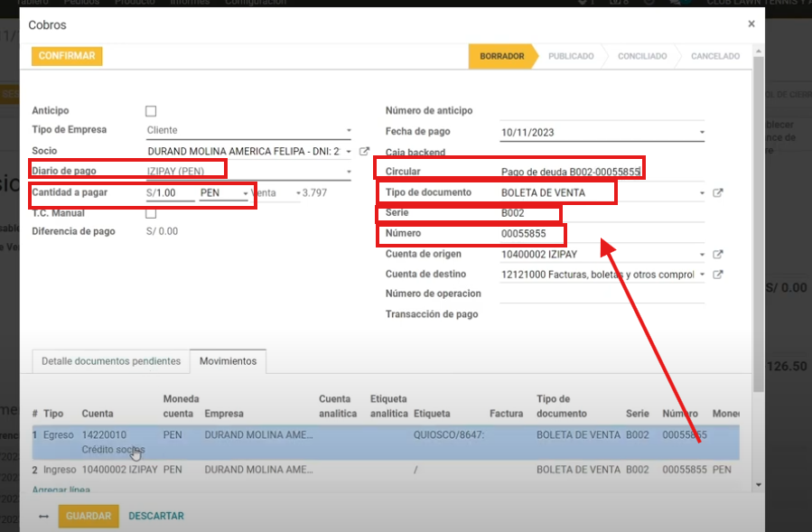The image size is (812, 532).
Task: Click the Número de operacion input field
Action: pyautogui.click(x=601, y=294)
